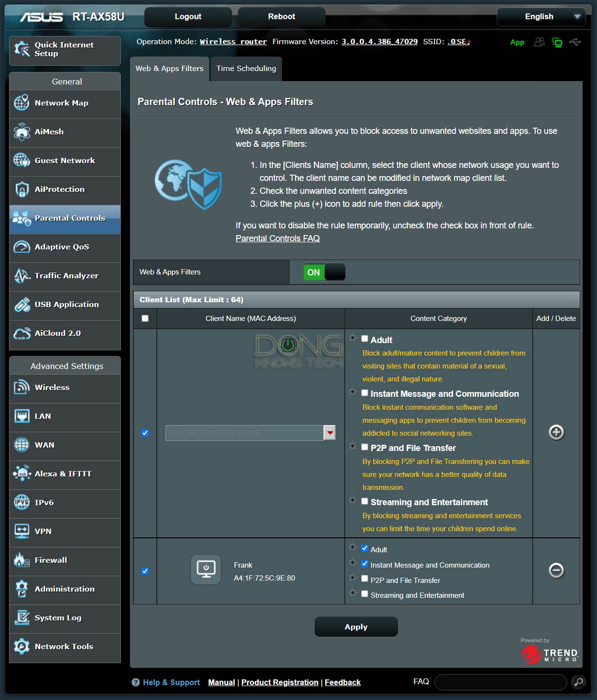The image size is (597, 700).
Task: Delete Frank's rule with minus icon
Action: point(556,570)
